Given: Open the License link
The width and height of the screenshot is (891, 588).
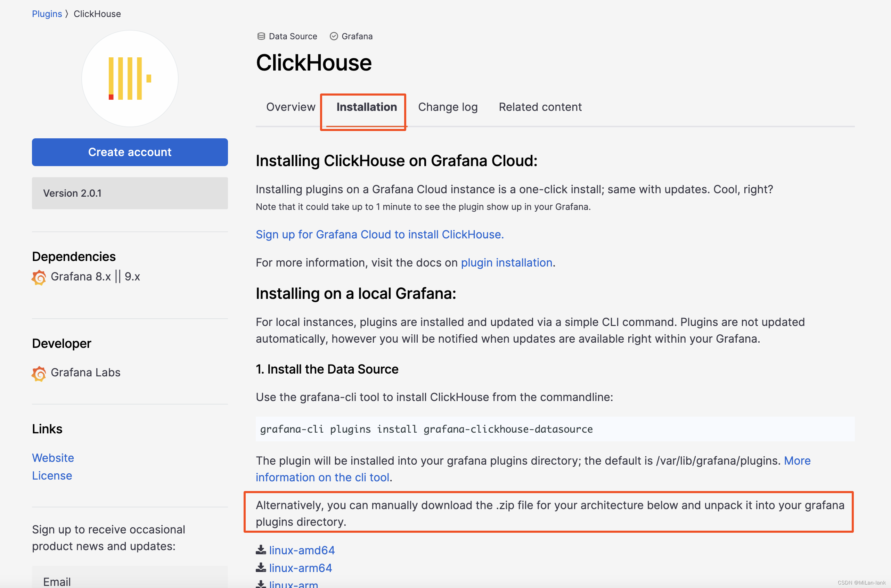Looking at the screenshot, I should pyautogui.click(x=52, y=475).
